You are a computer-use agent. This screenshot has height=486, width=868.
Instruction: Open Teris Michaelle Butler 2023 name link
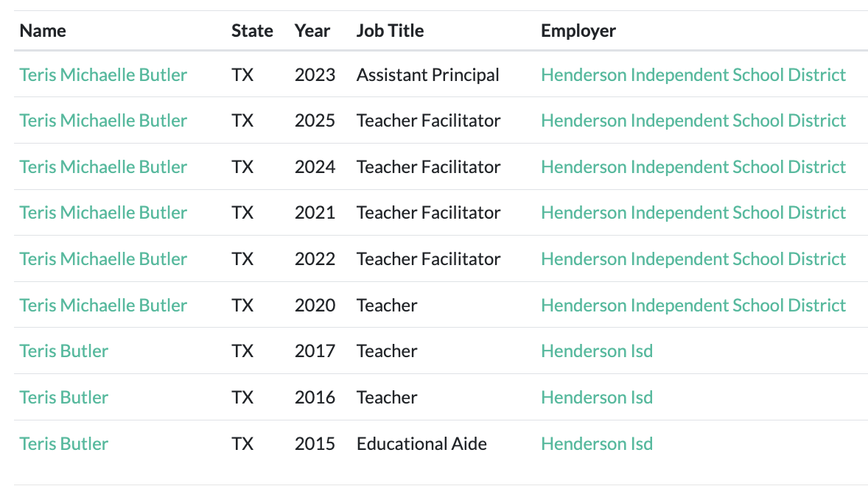click(x=103, y=74)
